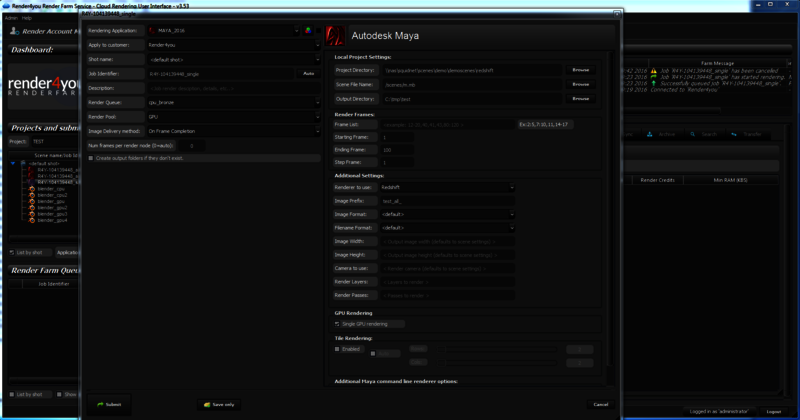The image size is (800, 420).
Task: Open the Help menu
Action: [27, 18]
